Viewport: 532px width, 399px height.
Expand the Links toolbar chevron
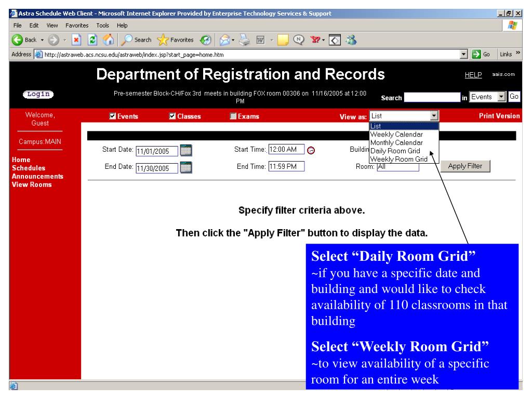pos(518,53)
